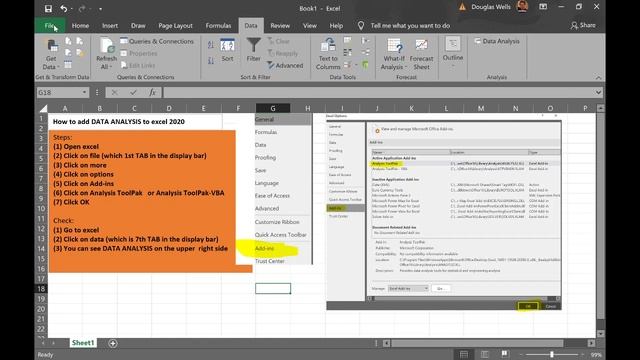Open Customize Quick Access Toolbar dropdown

[100, 9]
